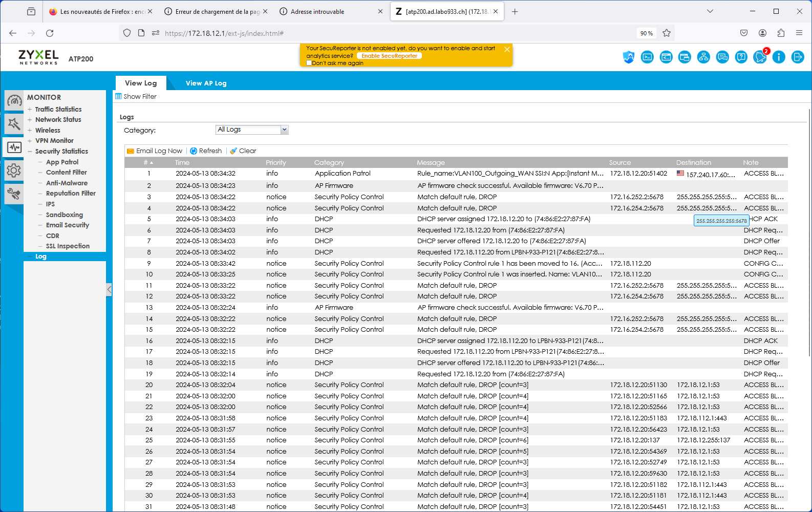This screenshot has width=812, height=512.
Task: Open the Anti-Malware statistics link
Action: (67, 183)
